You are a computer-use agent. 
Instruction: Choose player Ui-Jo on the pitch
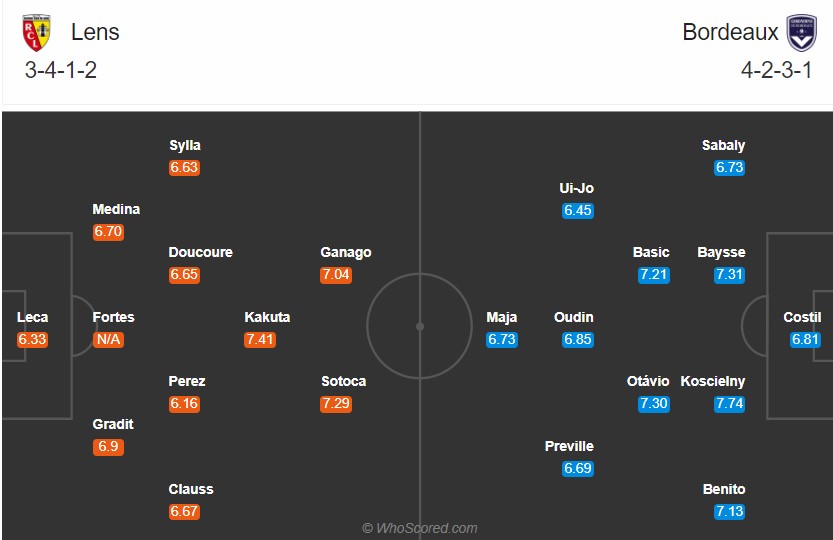576,188
